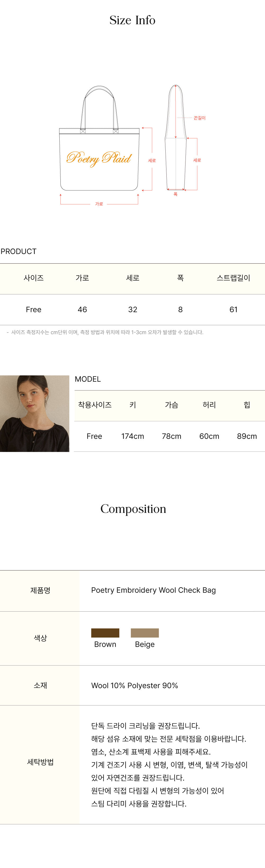
Task: Click the 세탁방법 row label
Action: 40,762
